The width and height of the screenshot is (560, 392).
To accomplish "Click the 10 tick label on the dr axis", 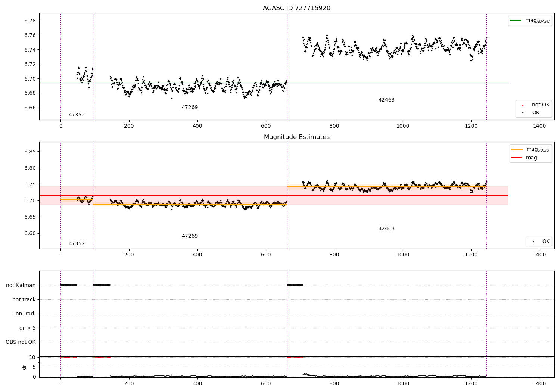I will click(x=32, y=357).
